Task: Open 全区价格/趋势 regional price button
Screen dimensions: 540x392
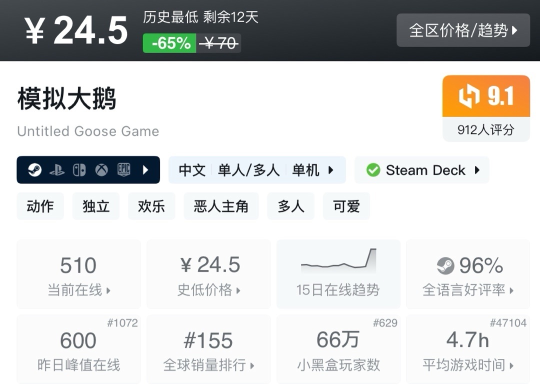Action: [463, 30]
